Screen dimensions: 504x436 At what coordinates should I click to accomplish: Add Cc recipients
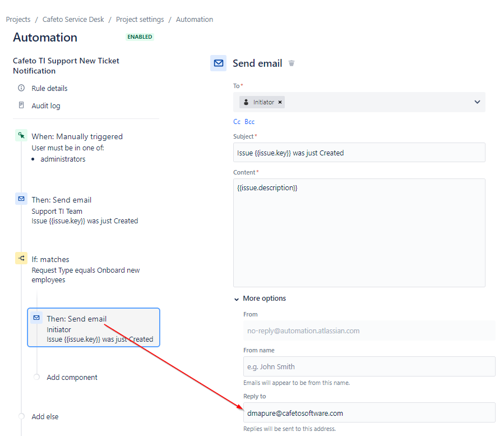237,122
